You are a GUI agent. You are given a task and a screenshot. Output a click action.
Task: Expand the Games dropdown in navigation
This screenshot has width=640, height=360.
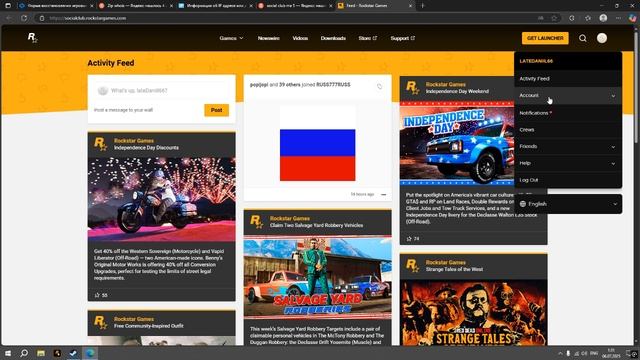(231, 38)
